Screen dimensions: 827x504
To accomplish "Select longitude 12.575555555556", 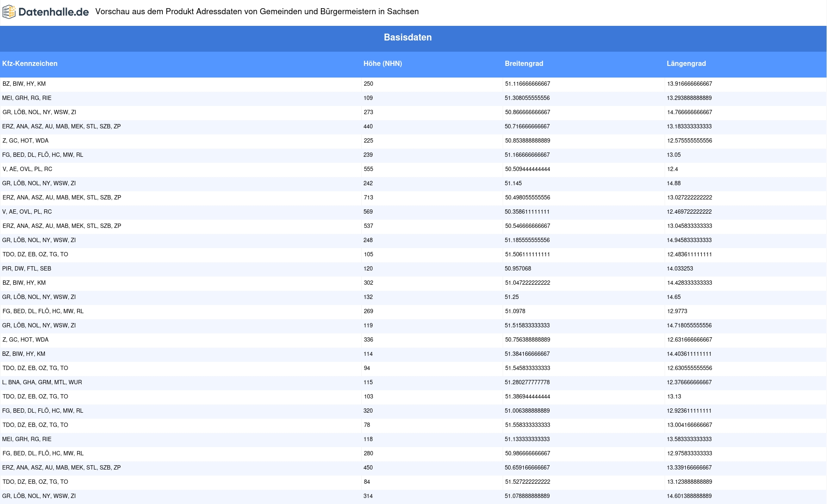I will point(689,141).
